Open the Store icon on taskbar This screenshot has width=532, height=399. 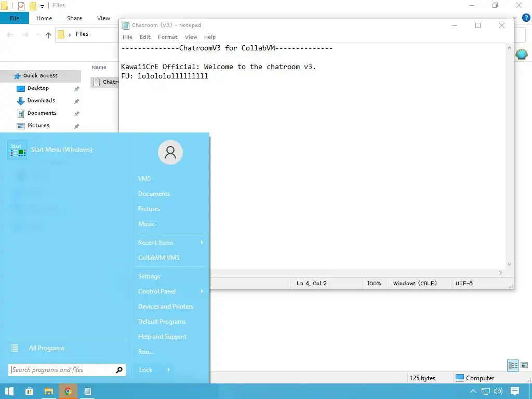click(x=29, y=391)
